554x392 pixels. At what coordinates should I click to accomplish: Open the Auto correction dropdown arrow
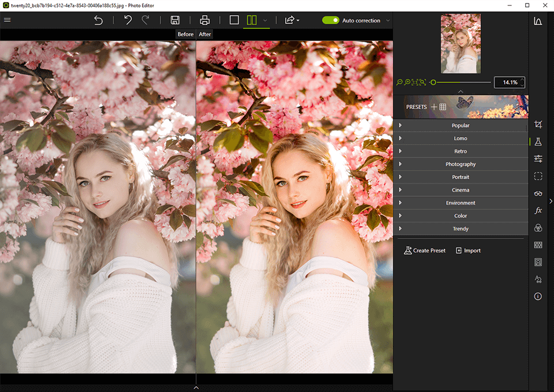tap(388, 21)
